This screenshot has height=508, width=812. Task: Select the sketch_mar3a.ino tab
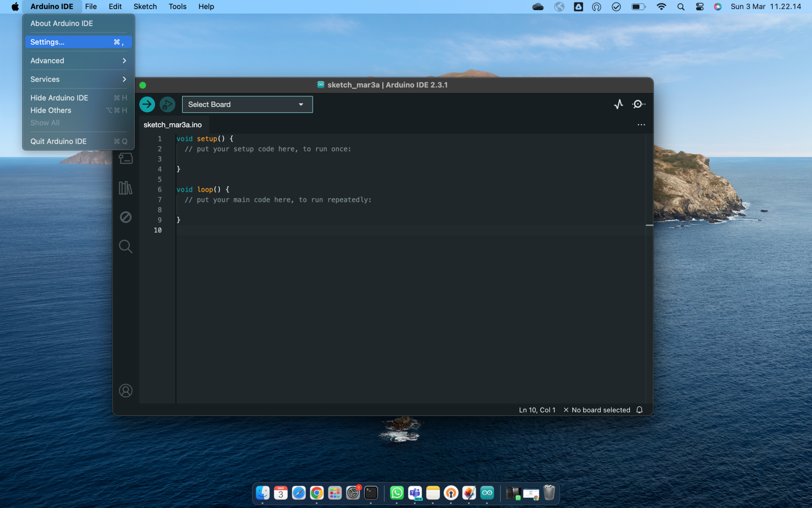click(x=173, y=125)
